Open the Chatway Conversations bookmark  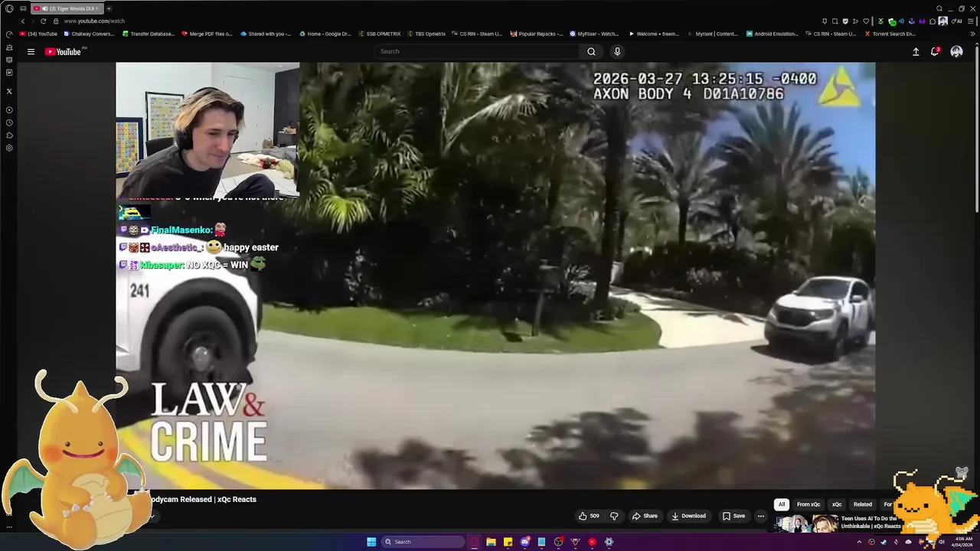click(89, 34)
